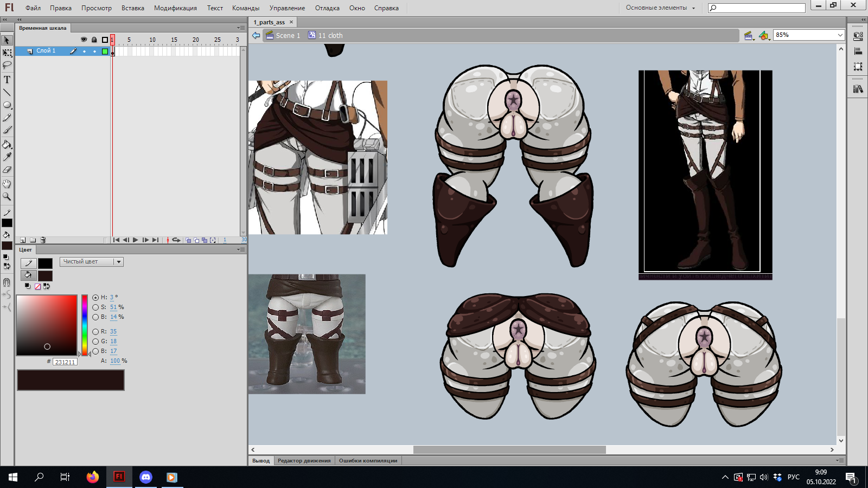
Task: Toggle outline view for all layers
Action: [105, 40]
